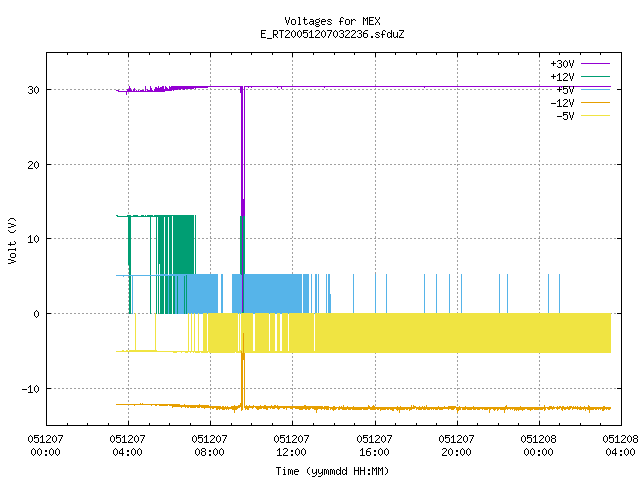Image resolution: width=640 pixels, height=480 pixels.
Task: Click the dense green +12V data block
Action: tap(184, 245)
